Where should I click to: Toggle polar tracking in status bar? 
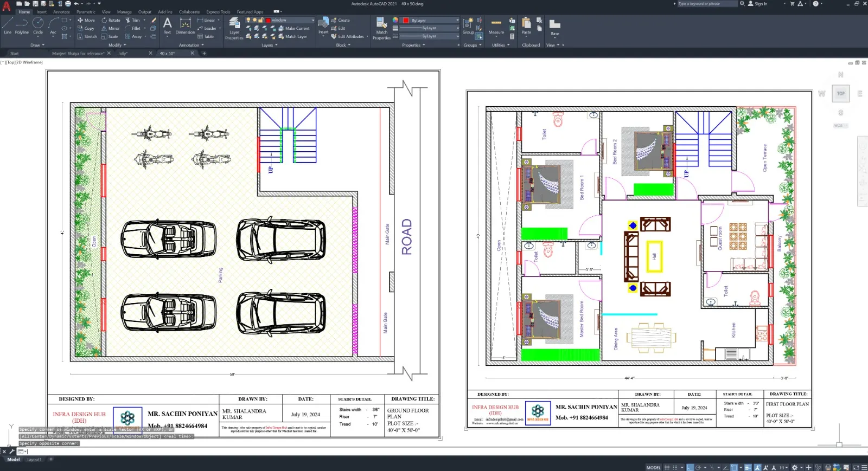click(699, 467)
